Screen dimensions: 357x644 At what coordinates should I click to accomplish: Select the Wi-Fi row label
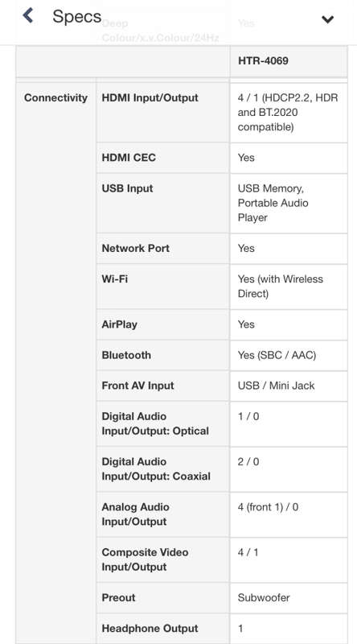[x=114, y=279]
